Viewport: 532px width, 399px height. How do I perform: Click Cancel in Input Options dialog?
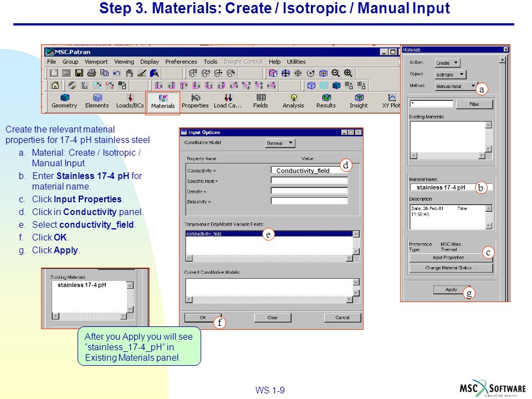coord(342,318)
